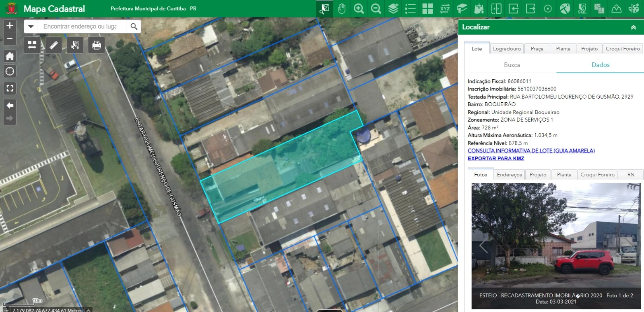Image resolution: width=644 pixels, height=312 pixels.
Task: Activate the swipe compare layers tool
Action: click(496, 8)
